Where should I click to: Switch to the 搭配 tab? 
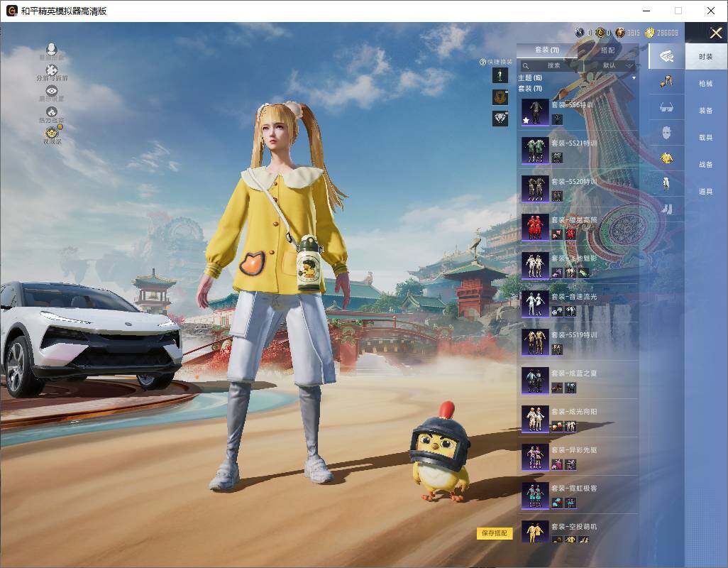coord(608,50)
